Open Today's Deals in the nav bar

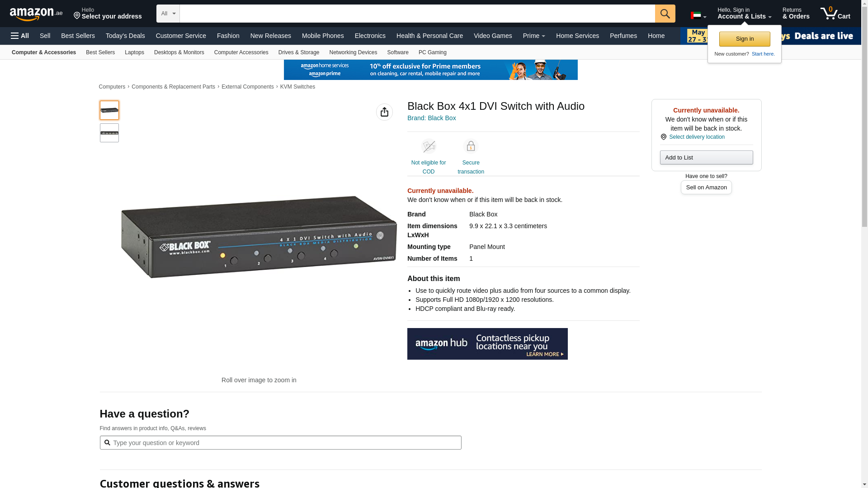tap(125, 36)
